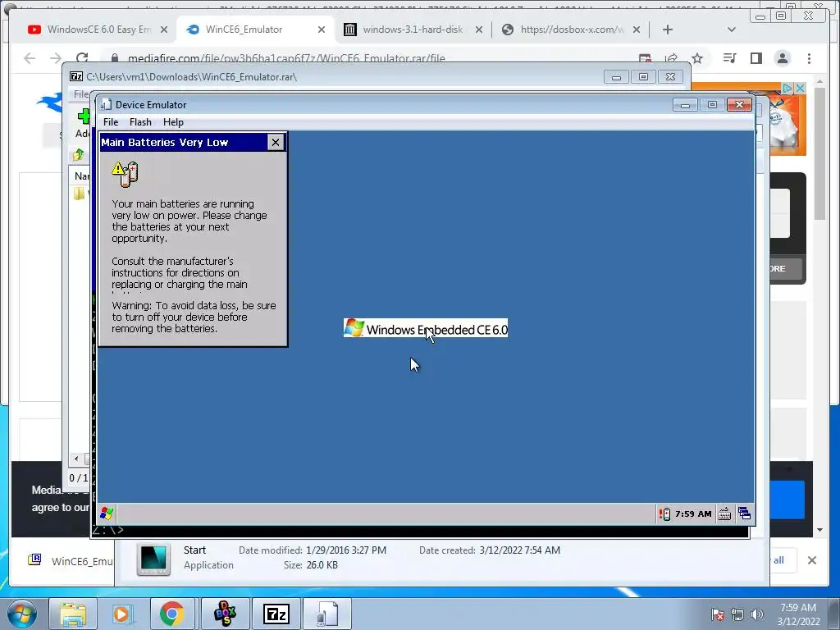
Task: Open the Chrome media control icon
Action: [729, 58]
